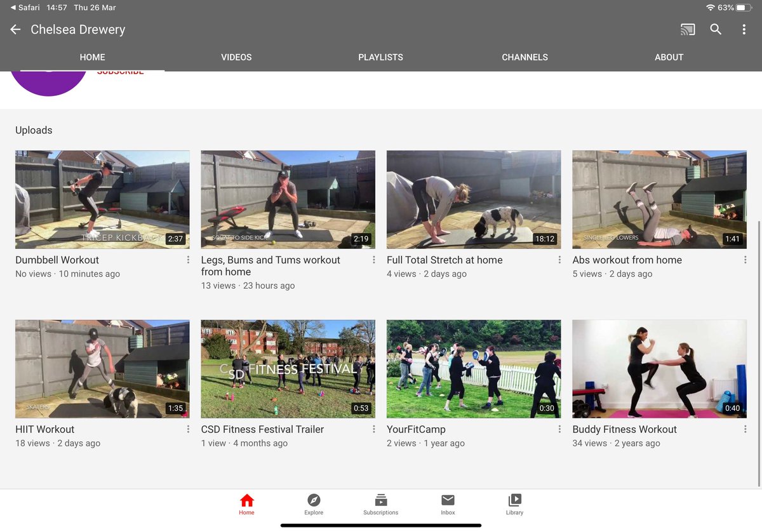Play the HIIT Workout thumbnail
The image size is (762, 532).
pos(102,369)
